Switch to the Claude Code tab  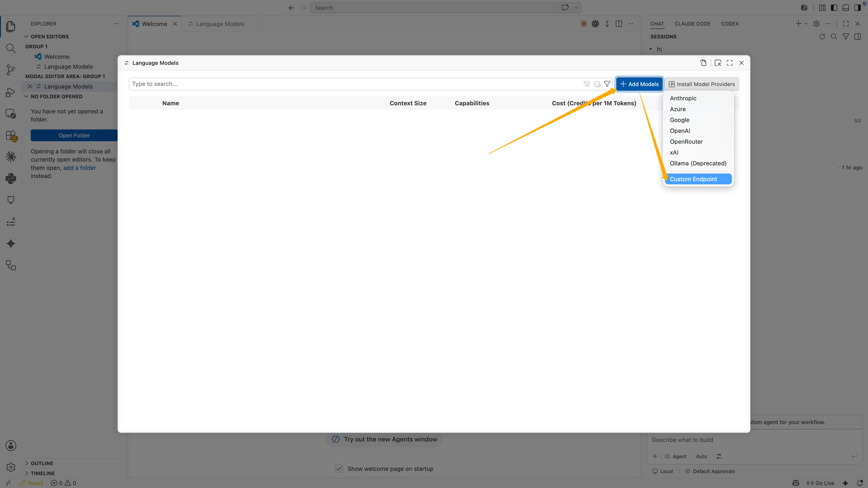(x=692, y=23)
